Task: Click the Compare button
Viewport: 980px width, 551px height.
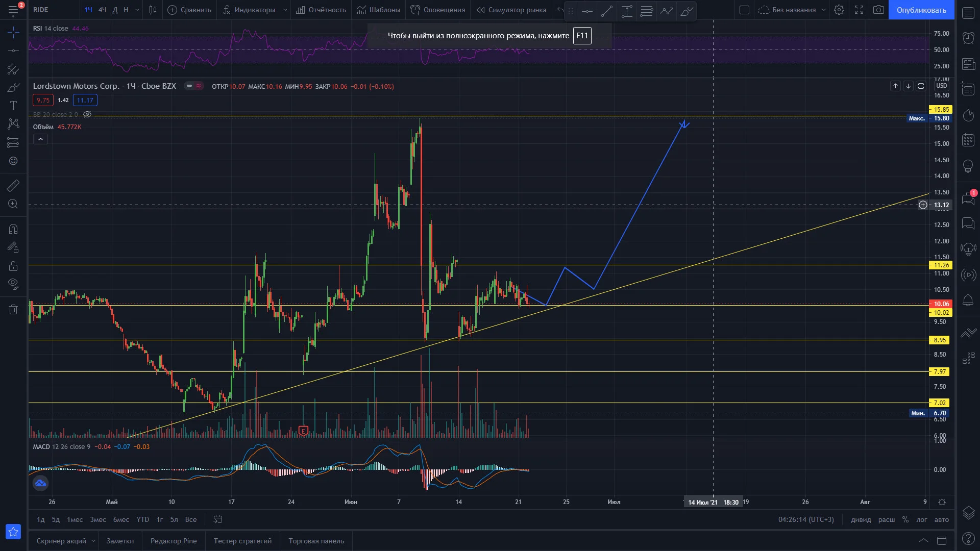Action: click(x=189, y=10)
